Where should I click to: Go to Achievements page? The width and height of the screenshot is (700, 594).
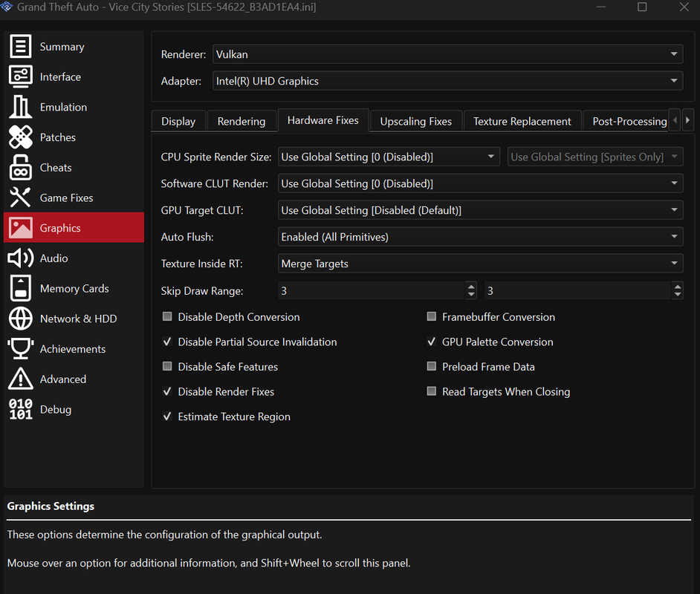(x=74, y=349)
